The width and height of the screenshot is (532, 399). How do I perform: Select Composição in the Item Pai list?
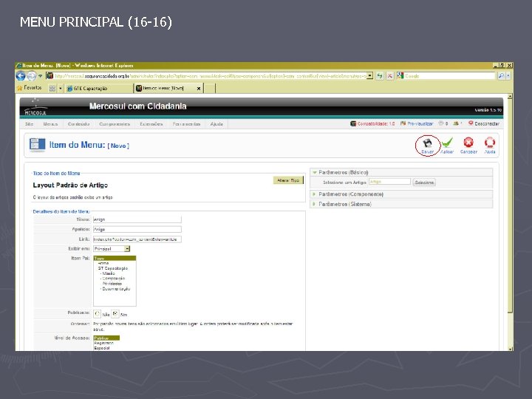tap(112, 279)
